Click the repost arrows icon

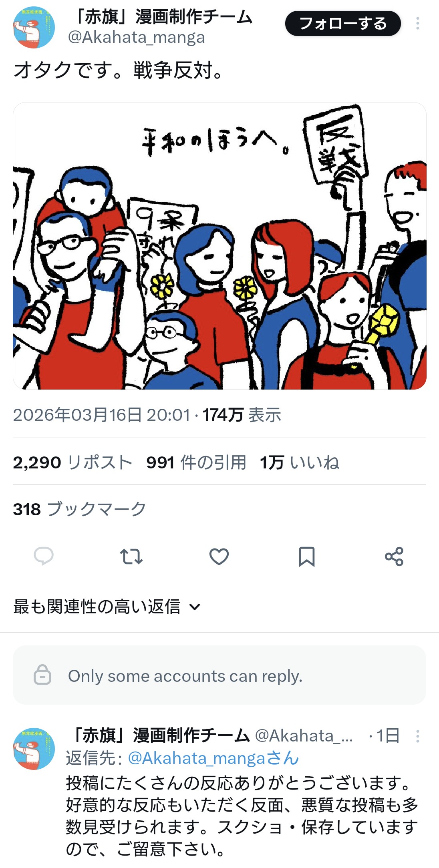pyautogui.click(x=131, y=557)
